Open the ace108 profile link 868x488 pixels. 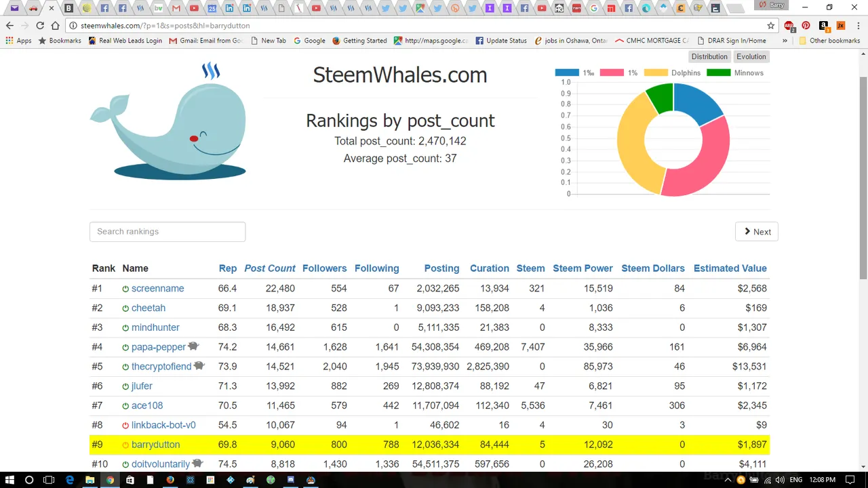(x=147, y=405)
